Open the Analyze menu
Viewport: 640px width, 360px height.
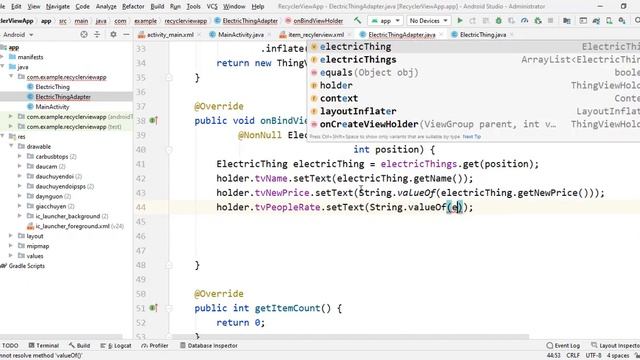tap(106, 7)
